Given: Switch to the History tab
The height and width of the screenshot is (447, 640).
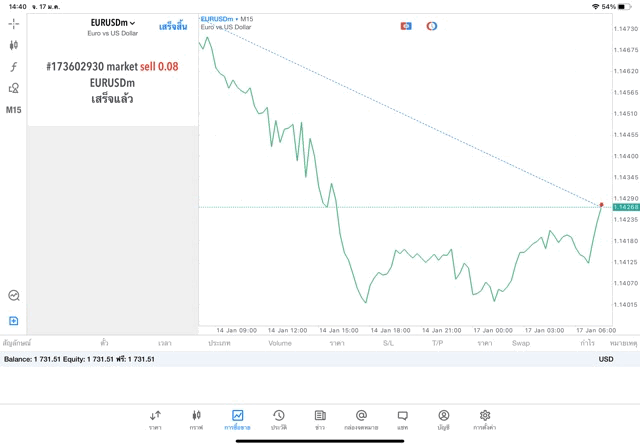Looking at the screenshot, I should pyautogui.click(x=278, y=419).
